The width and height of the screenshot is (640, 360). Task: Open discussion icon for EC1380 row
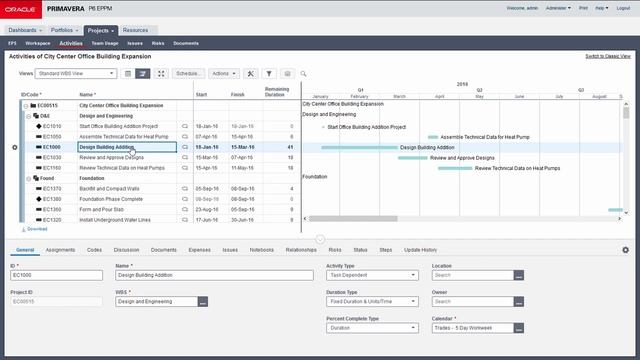(x=185, y=199)
